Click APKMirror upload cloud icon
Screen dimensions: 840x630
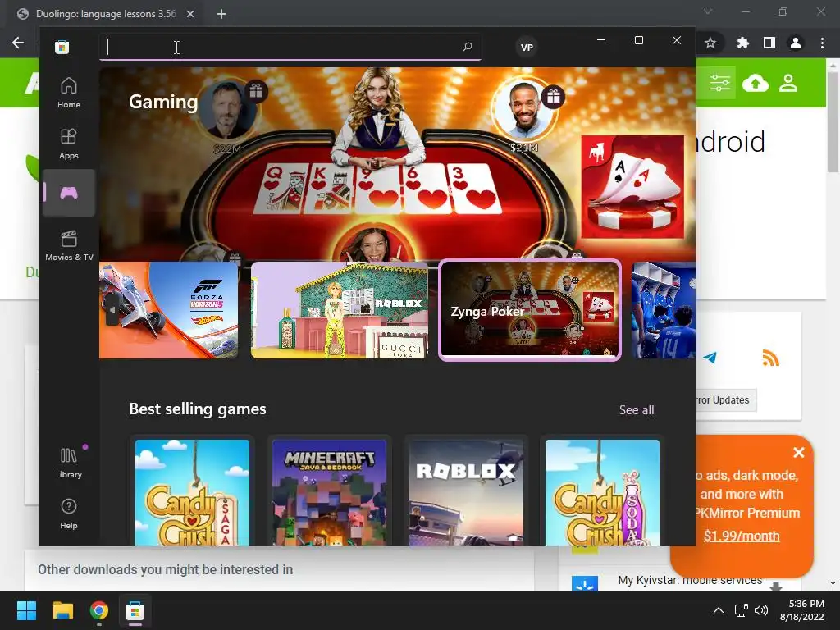tap(756, 83)
